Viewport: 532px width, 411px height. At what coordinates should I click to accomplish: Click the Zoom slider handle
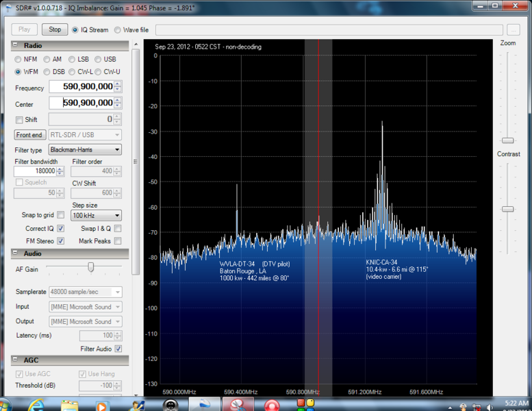click(507, 140)
